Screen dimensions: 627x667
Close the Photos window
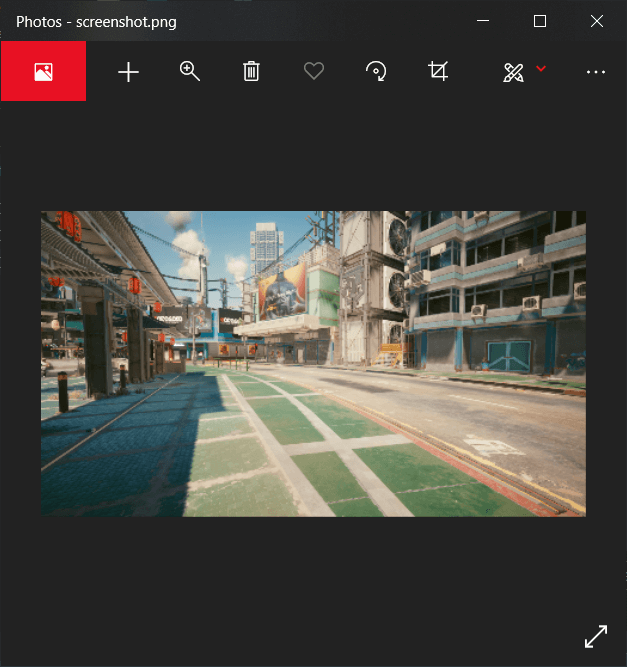pos(597,21)
